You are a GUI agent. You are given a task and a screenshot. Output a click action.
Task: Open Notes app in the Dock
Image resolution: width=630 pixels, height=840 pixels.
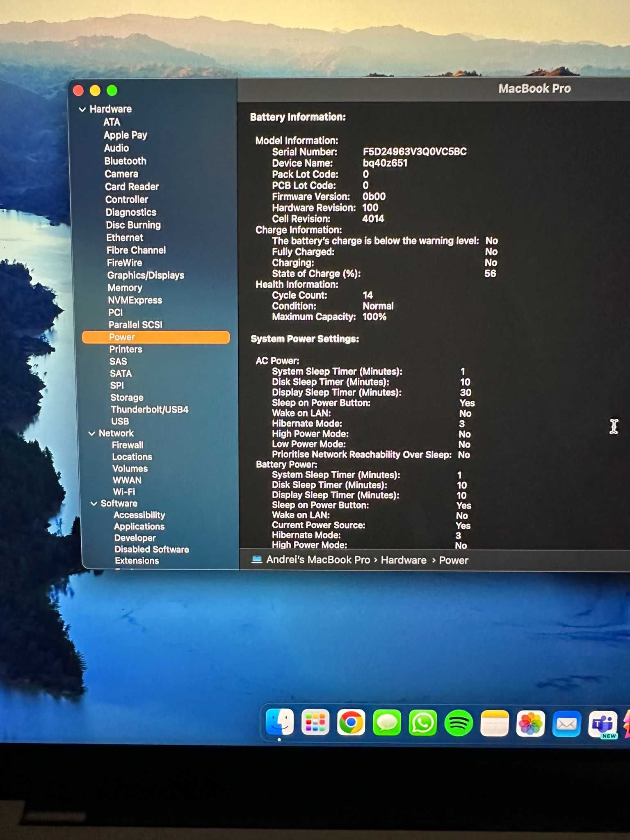[494, 723]
